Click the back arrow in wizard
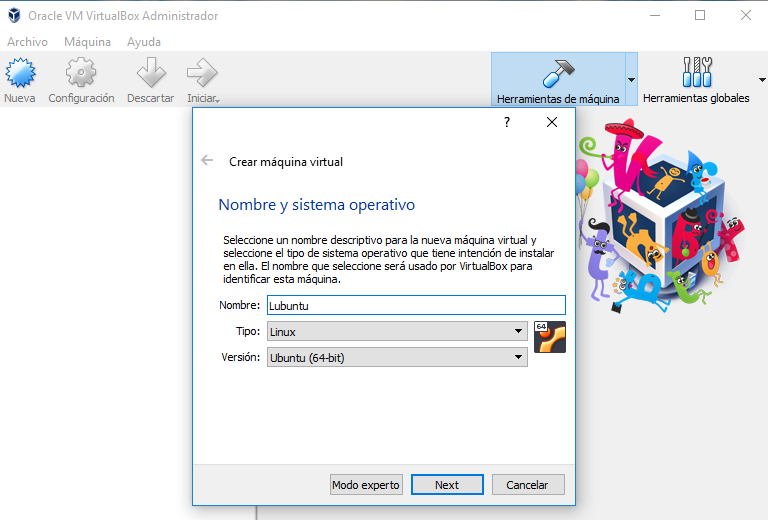Viewport: 768px width, 520px height. [207, 160]
